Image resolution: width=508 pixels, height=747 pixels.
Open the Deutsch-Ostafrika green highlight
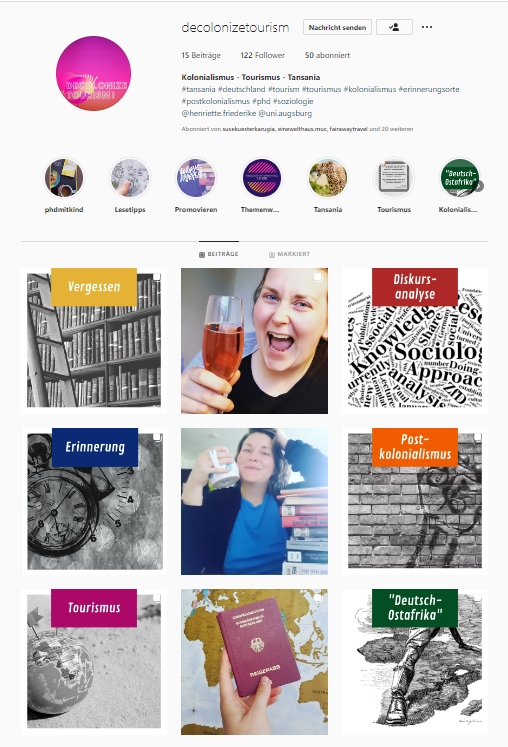coord(459,178)
